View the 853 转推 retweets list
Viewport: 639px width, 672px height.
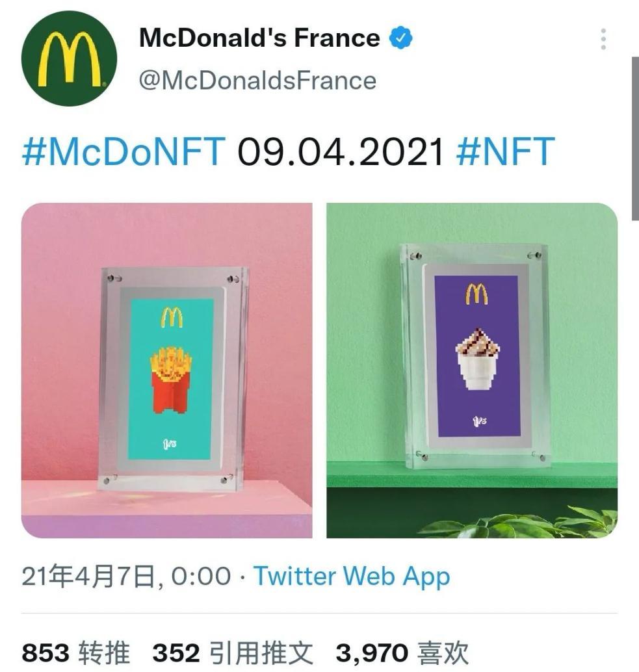click(x=75, y=653)
